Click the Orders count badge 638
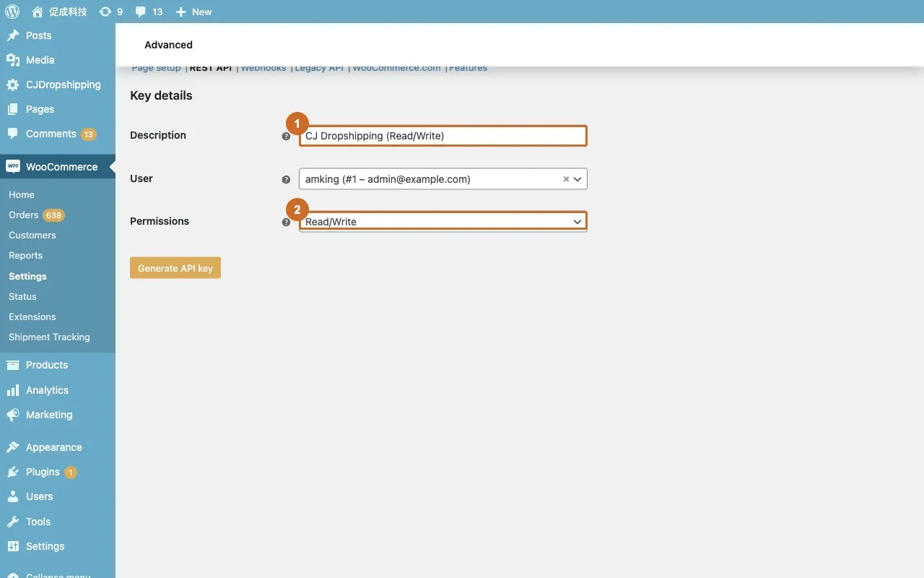Image resolution: width=924 pixels, height=578 pixels. click(53, 215)
